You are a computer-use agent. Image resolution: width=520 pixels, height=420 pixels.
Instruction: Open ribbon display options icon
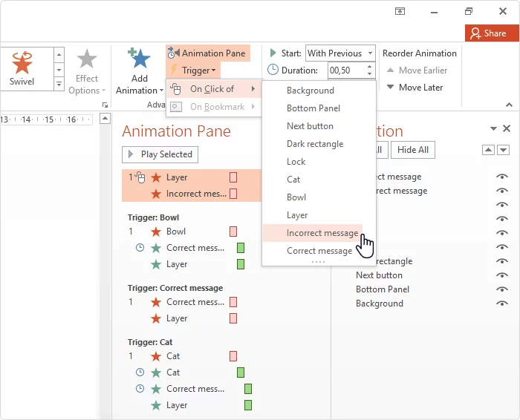pyautogui.click(x=400, y=11)
